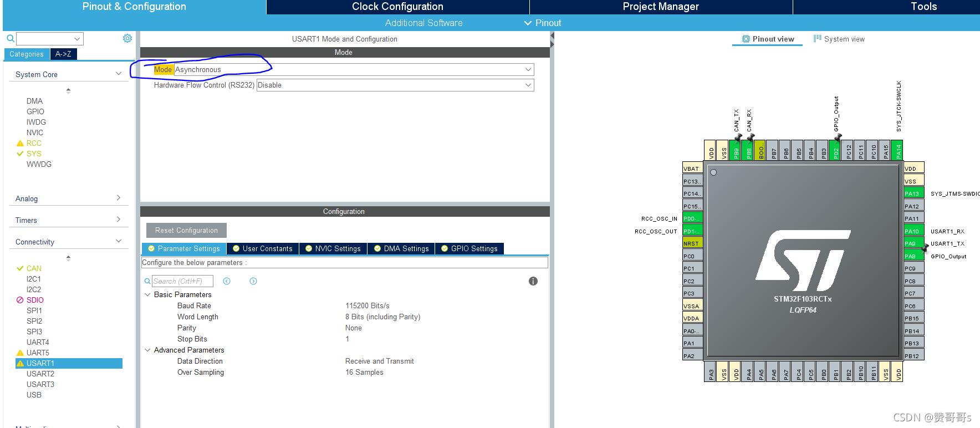Select DMA under System Core
Image resolution: width=980 pixels, height=428 pixels.
click(x=34, y=101)
